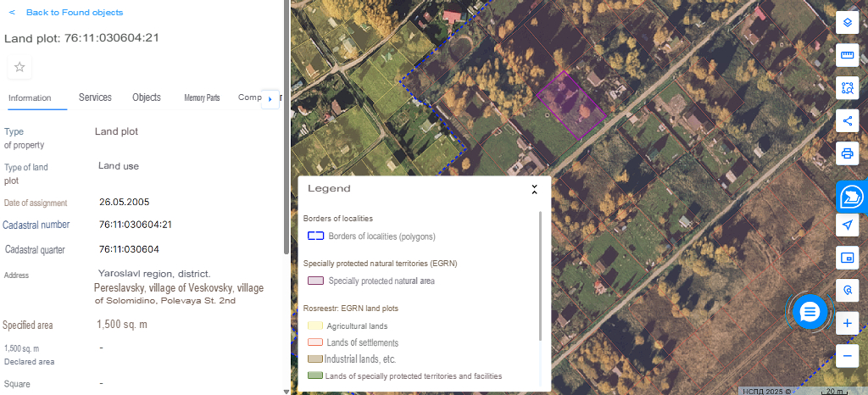Share the current map view

[847, 120]
